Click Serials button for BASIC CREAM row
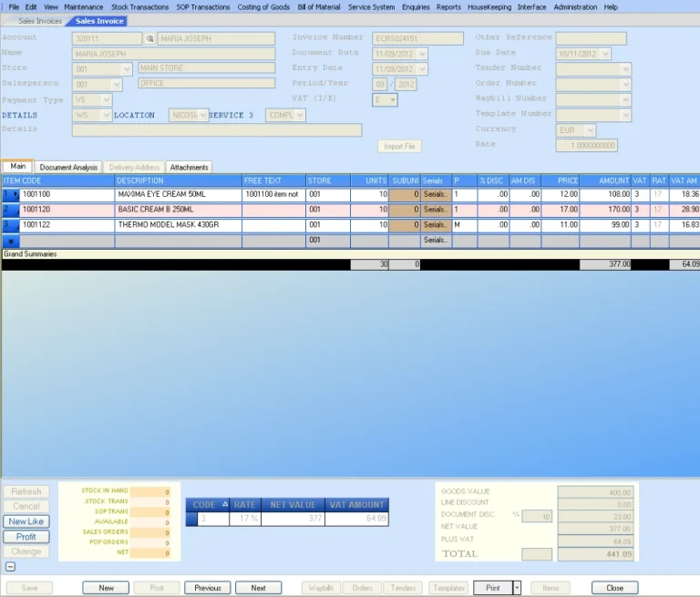The width and height of the screenshot is (700, 597). pos(436,210)
